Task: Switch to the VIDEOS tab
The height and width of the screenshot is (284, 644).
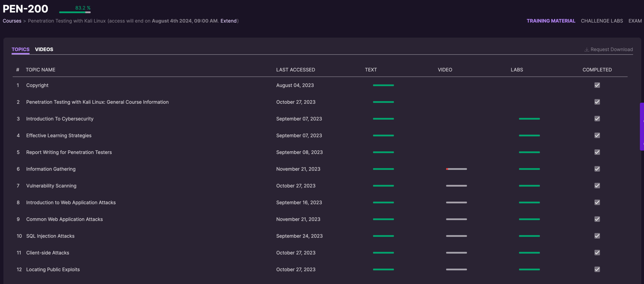Action: click(x=44, y=49)
